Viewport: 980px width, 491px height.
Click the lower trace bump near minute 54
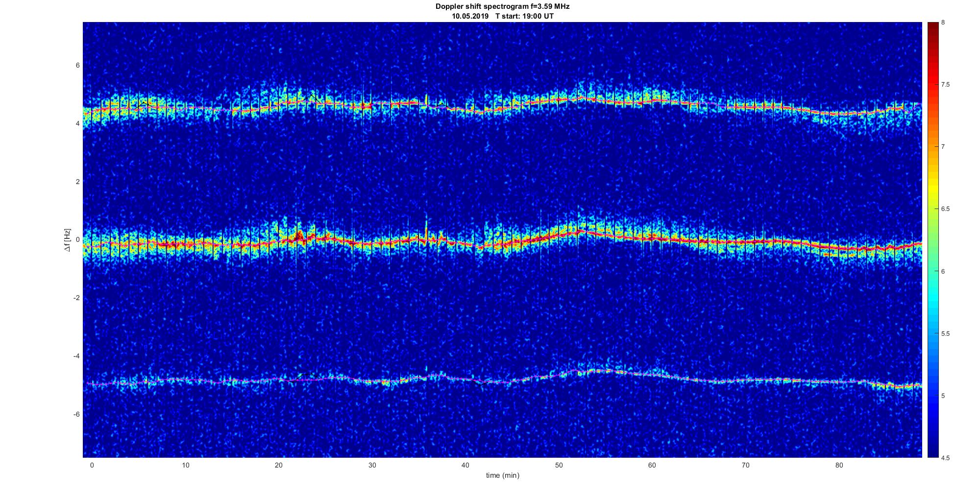pos(597,371)
